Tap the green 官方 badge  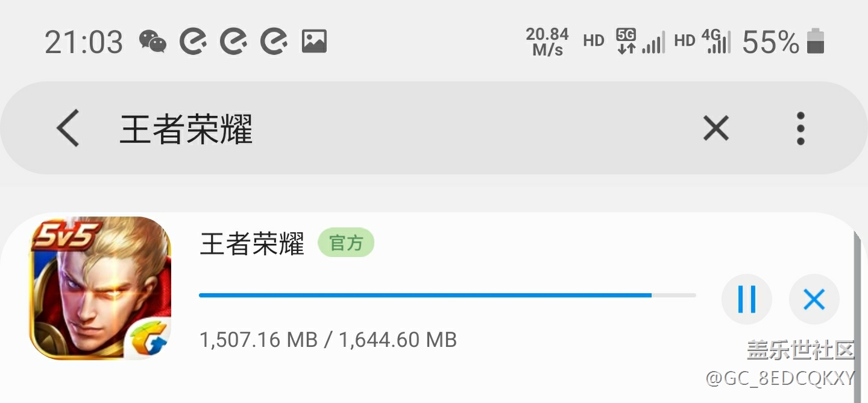pyautogui.click(x=346, y=243)
